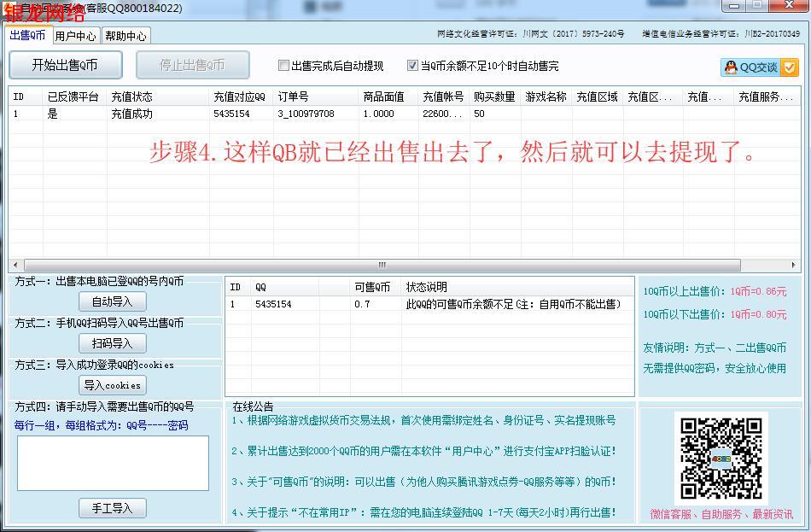Viewport: 811px width, 532px height.
Task: Click the 扫码导入 button
Action: 112,343
